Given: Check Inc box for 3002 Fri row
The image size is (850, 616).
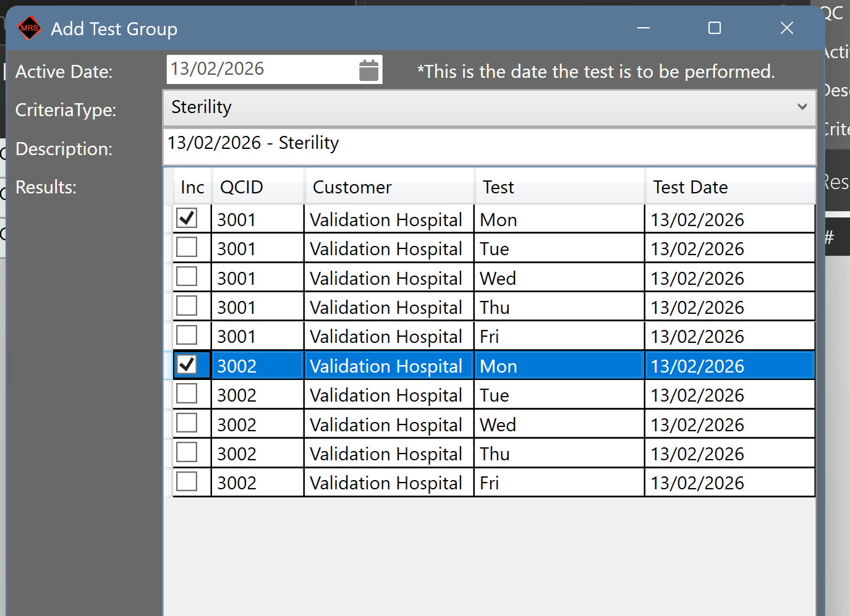Looking at the screenshot, I should click(187, 481).
